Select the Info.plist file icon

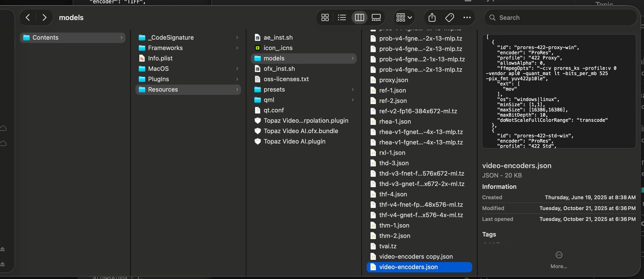[x=142, y=58]
